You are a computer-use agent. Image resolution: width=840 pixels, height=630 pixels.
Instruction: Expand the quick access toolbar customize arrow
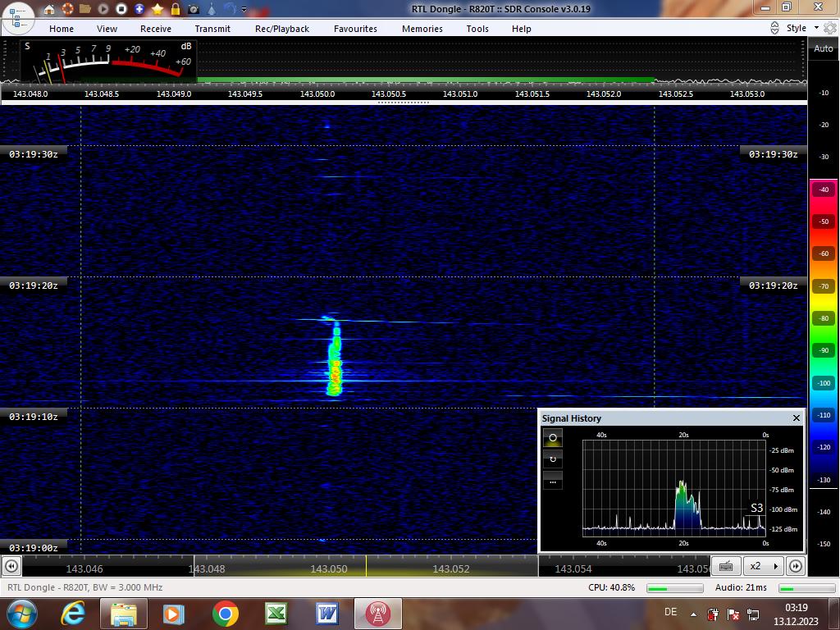pyautogui.click(x=244, y=10)
